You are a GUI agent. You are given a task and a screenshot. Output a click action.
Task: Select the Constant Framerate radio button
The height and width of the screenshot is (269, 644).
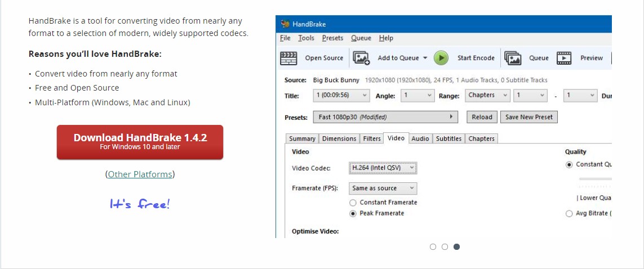(x=353, y=203)
